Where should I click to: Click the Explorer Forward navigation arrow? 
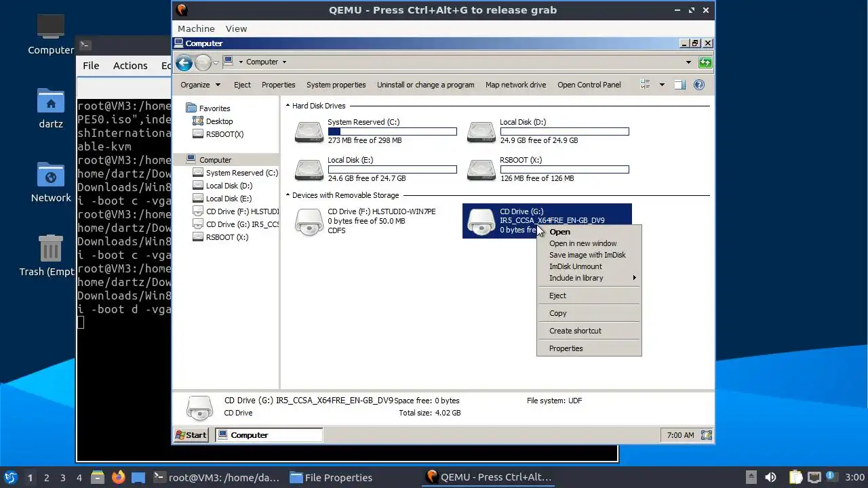click(x=203, y=63)
